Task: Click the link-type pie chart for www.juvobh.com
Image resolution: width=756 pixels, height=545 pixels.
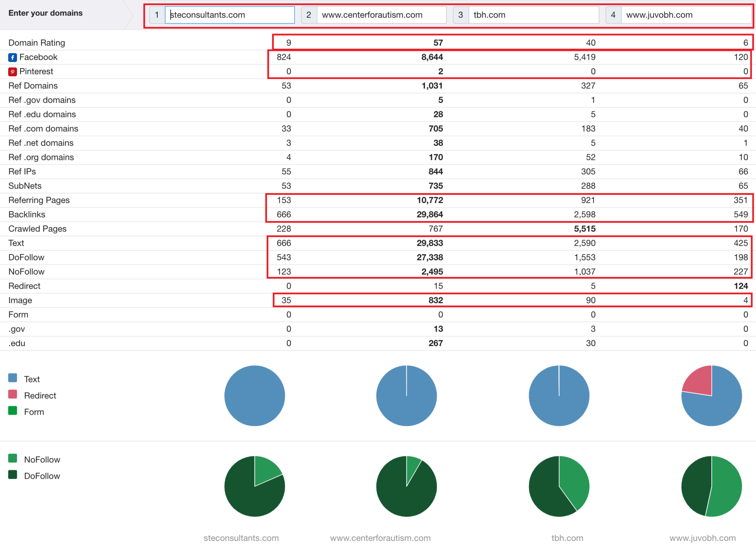Action: click(x=712, y=396)
